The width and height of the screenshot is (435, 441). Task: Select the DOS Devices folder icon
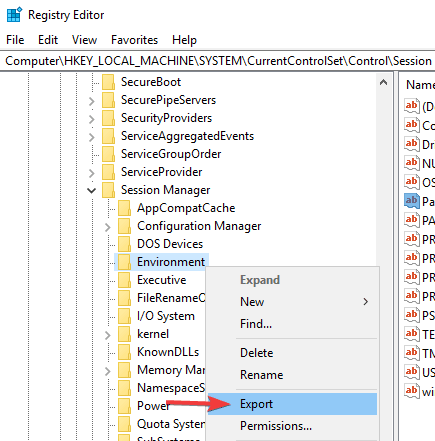click(124, 244)
